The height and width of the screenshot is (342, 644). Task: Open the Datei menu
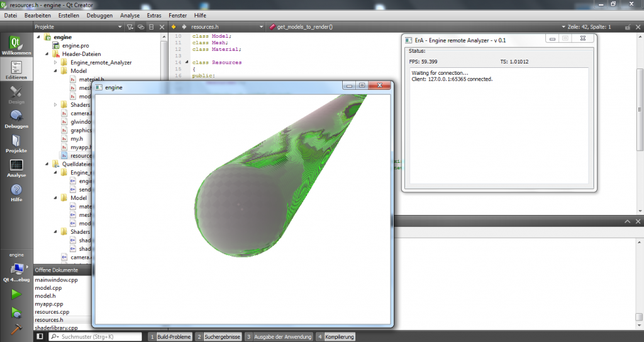11,15
